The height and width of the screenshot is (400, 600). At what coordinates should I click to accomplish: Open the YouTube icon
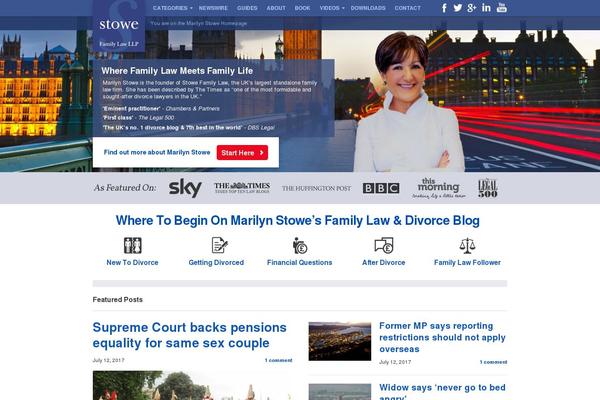pos(502,7)
